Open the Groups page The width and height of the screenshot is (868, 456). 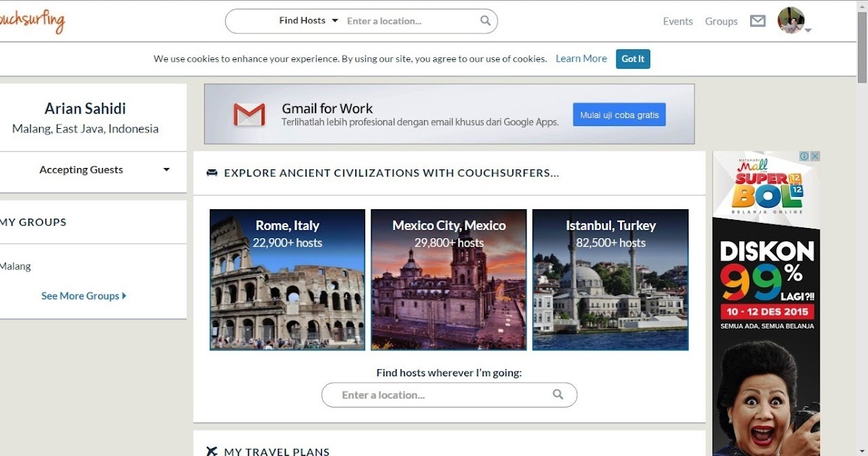[x=721, y=22]
